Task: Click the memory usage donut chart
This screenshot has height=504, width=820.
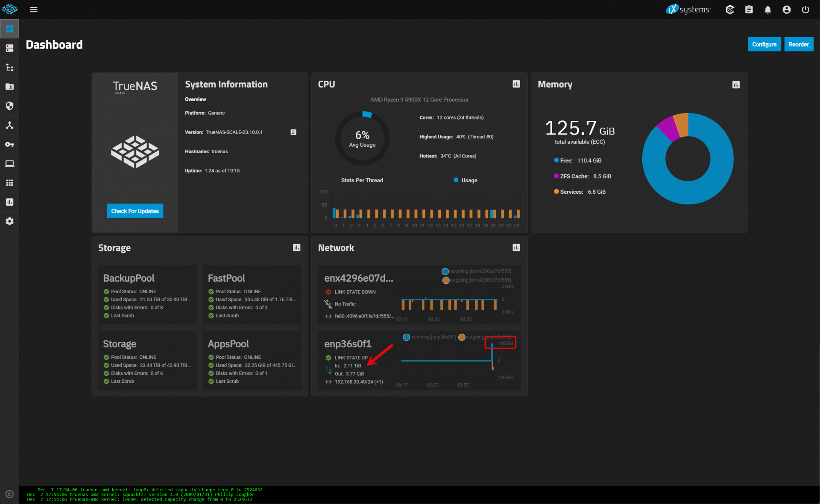Action: (x=688, y=159)
